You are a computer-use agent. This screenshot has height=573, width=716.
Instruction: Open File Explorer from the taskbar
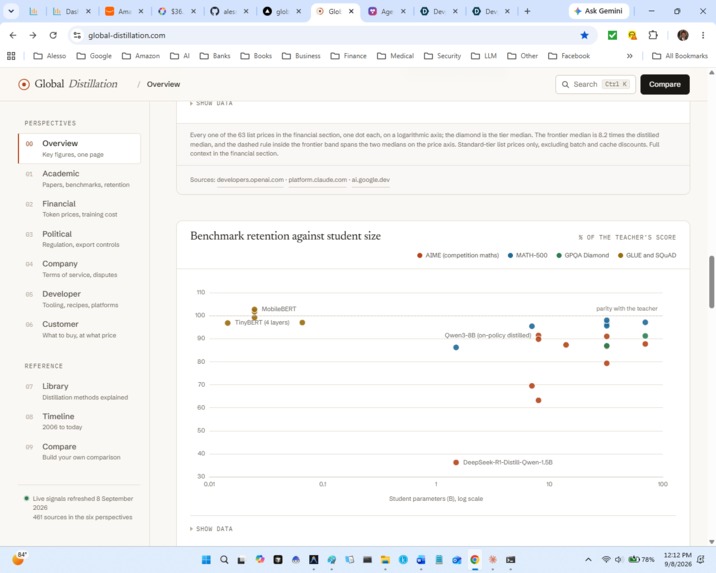point(385,559)
